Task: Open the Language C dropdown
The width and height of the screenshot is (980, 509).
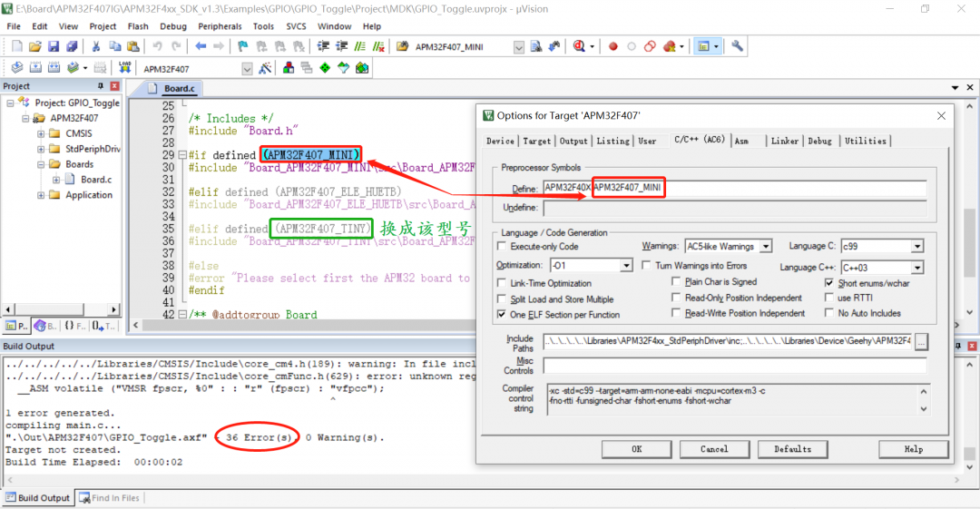Action: (916, 247)
